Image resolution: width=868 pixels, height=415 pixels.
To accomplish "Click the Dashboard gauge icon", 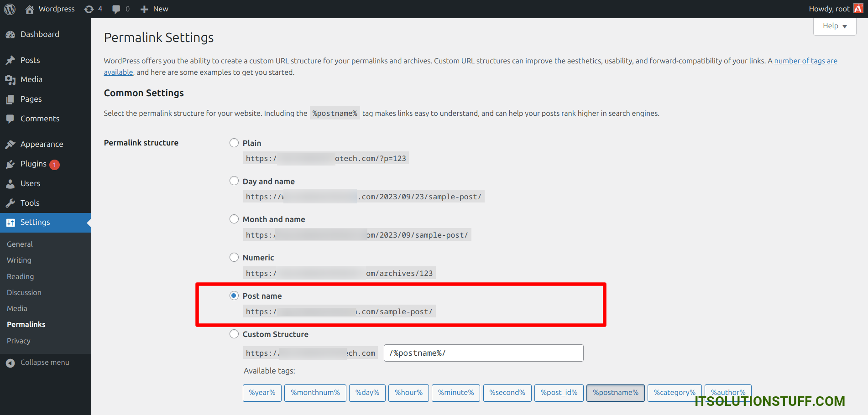I will point(10,35).
